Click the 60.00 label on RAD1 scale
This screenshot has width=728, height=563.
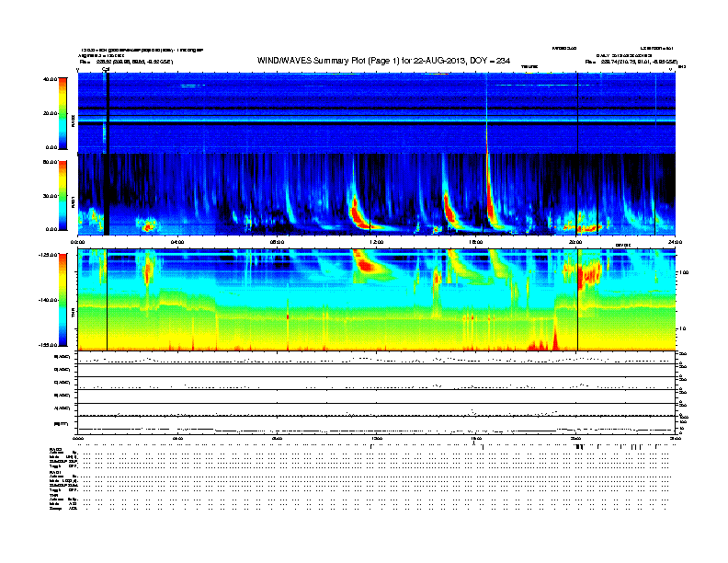[x=50, y=162]
